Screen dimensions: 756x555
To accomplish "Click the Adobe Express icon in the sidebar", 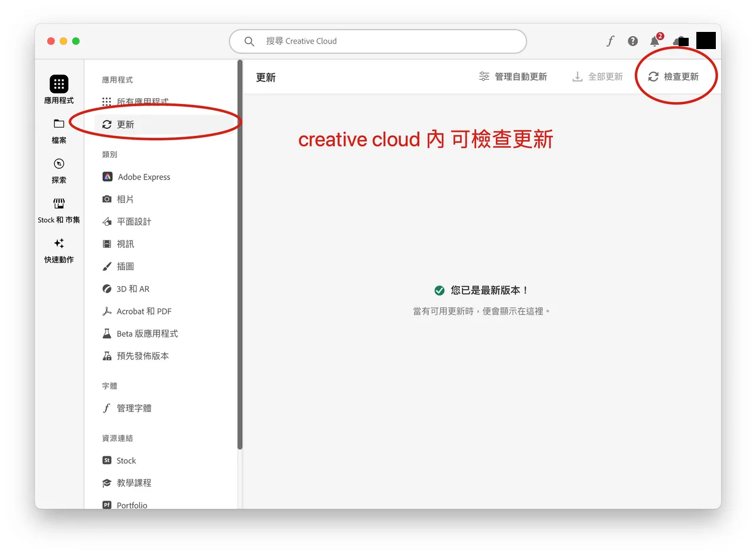I will [x=107, y=177].
